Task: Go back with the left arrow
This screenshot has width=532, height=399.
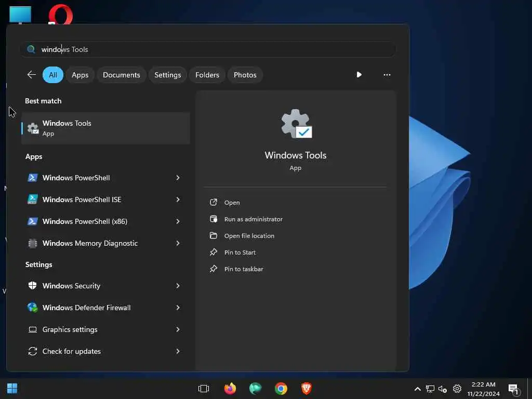Action: click(x=31, y=75)
